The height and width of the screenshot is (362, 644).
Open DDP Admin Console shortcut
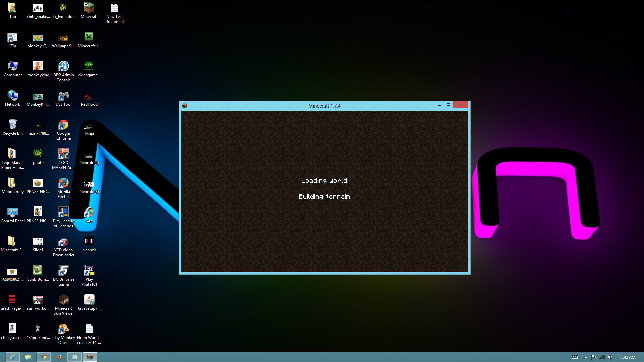pos(63,67)
